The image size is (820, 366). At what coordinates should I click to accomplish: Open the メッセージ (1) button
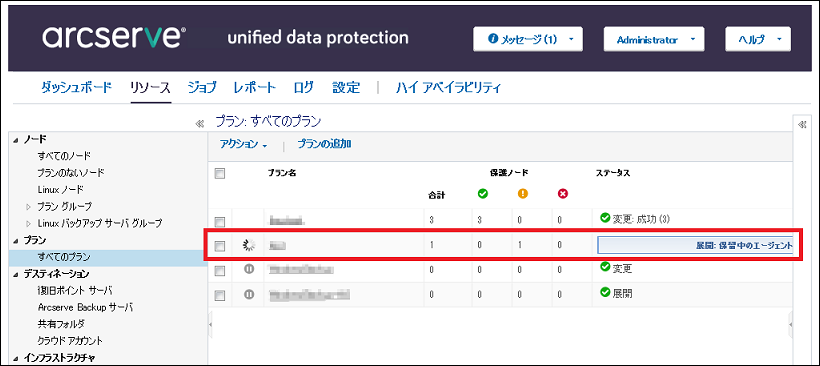tap(528, 39)
